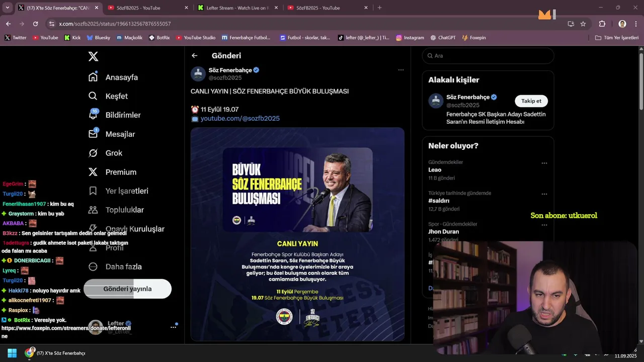Open Futbol - skorlar bookmark
The height and width of the screenshot is (362, 644).
[x=305, y=38]
